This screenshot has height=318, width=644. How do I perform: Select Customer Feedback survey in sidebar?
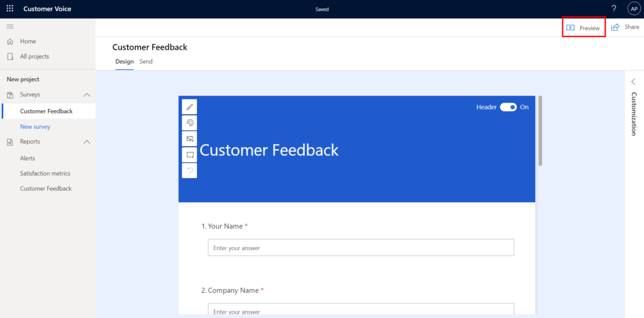pyautogui.click(x=48, y=111)
